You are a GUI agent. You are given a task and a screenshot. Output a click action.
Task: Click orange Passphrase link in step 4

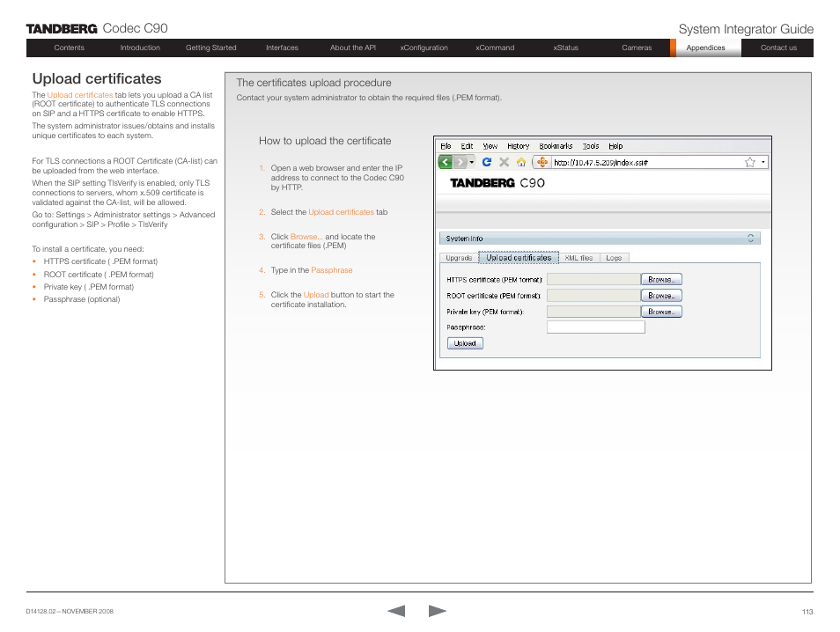332,270
